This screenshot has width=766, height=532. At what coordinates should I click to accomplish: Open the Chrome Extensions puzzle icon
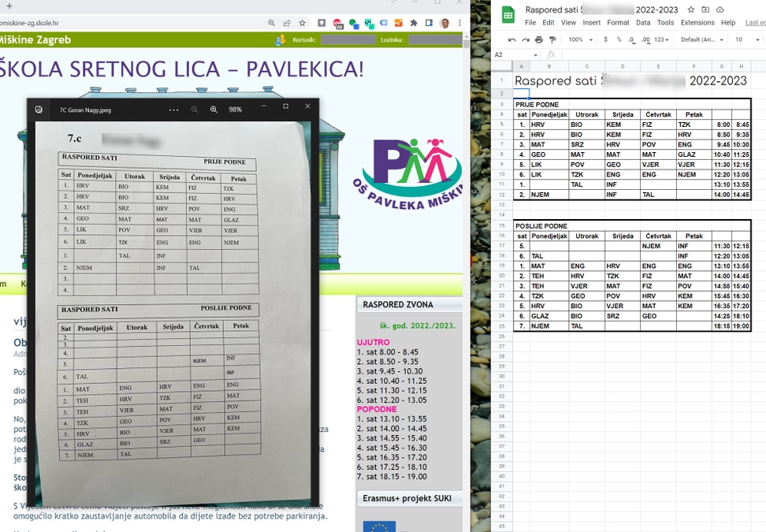point(414,24)
